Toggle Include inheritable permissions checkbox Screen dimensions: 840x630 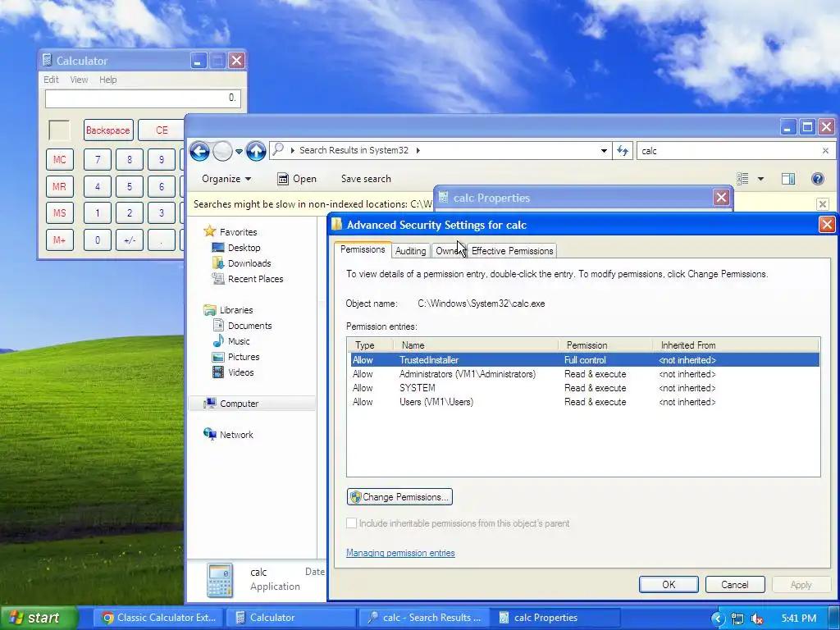(351, 523)
